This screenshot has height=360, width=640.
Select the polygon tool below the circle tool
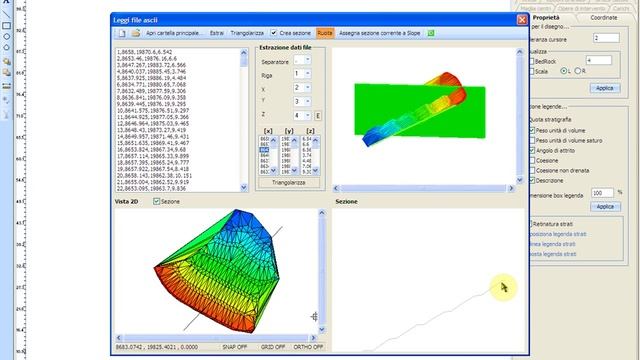[7, 47]
